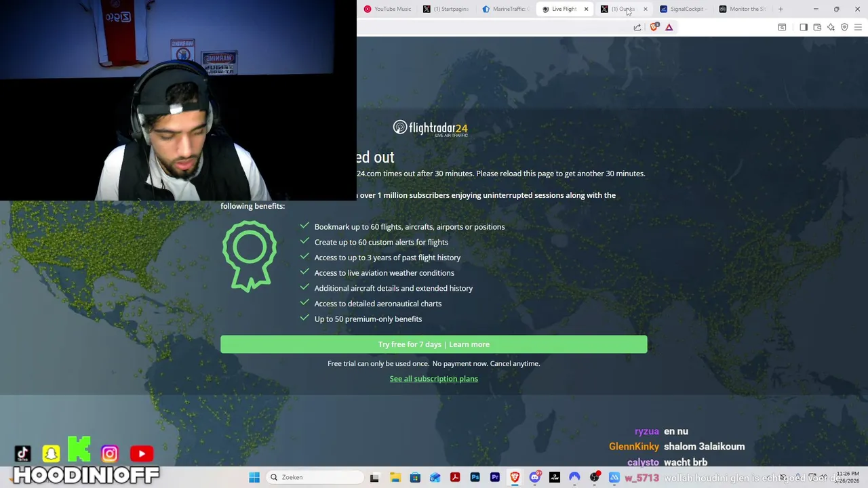Open Adobe Acrobat from taskbar
This screenshot has height=488, width=868.
(455, 477)
